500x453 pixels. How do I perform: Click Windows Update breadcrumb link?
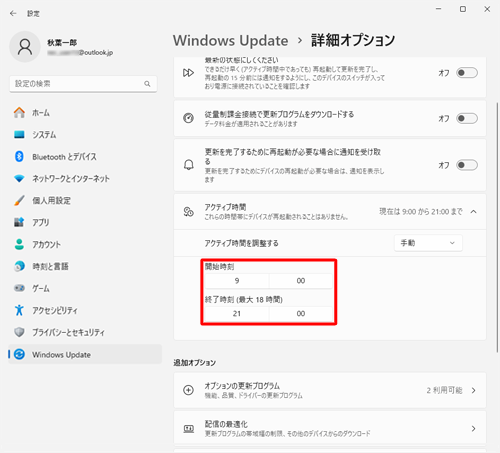pyautogui.click(x=230, y=40)
